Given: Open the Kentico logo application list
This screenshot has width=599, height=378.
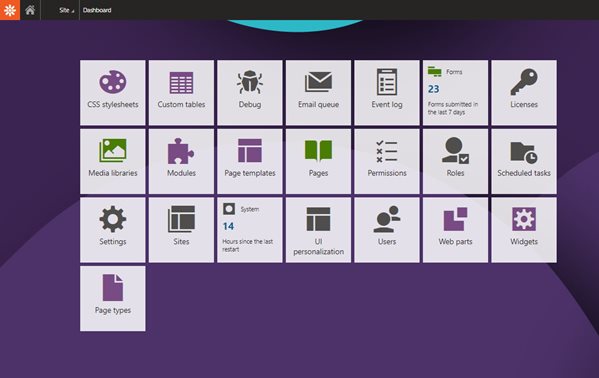Looking at the screenshot, I should (x=10, y=10).
